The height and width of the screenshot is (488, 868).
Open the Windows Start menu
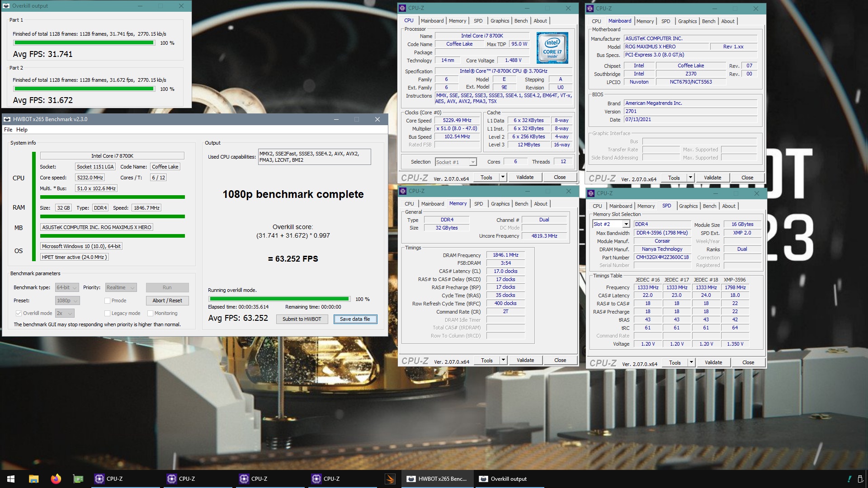(11, 479)
